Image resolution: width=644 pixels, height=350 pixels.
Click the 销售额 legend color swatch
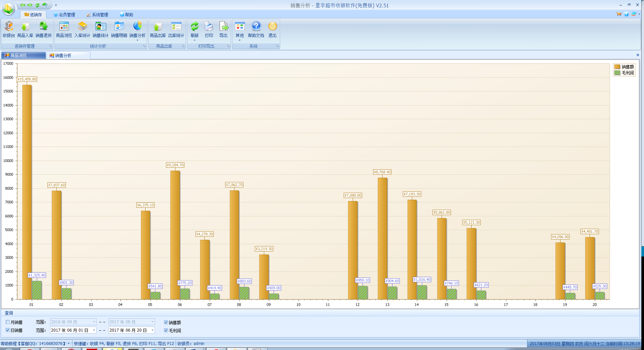coord(617,67)
